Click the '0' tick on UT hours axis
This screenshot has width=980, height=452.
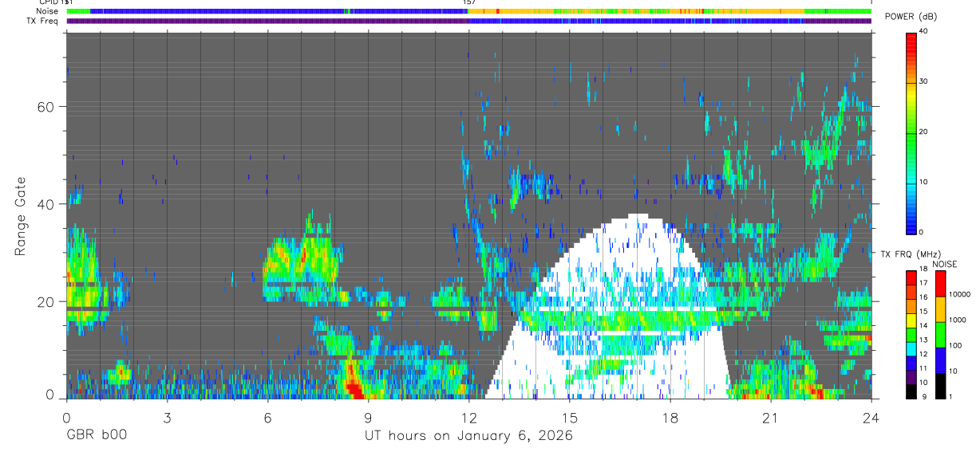tap(66, 417)
